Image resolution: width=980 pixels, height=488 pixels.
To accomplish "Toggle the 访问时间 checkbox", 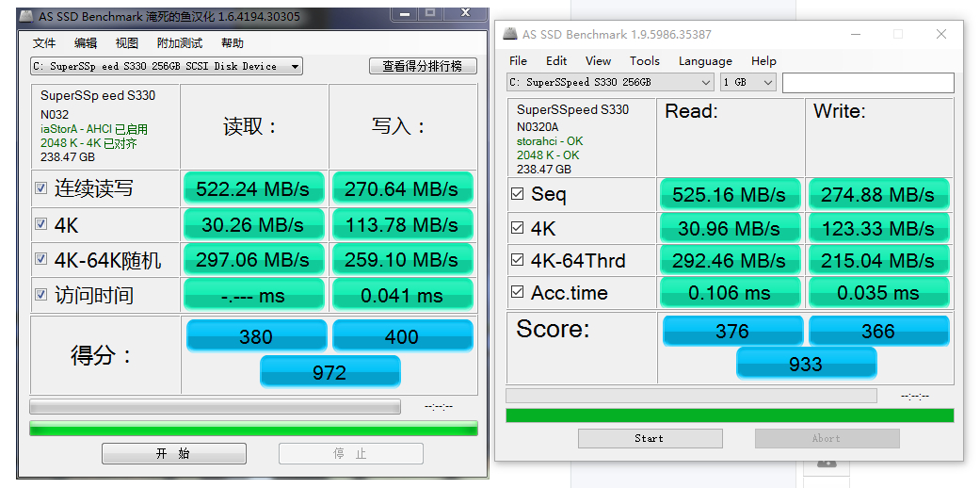I will point(40,294).
